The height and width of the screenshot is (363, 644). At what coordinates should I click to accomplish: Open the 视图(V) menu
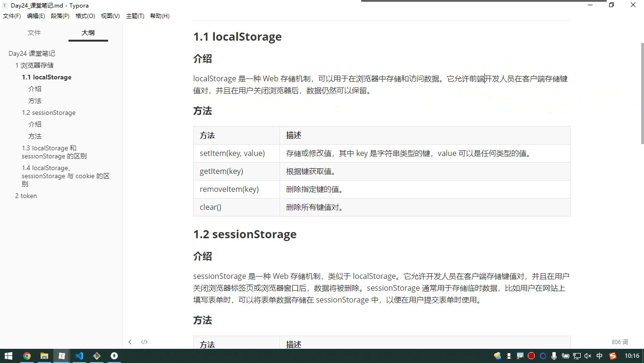[110, 16]
